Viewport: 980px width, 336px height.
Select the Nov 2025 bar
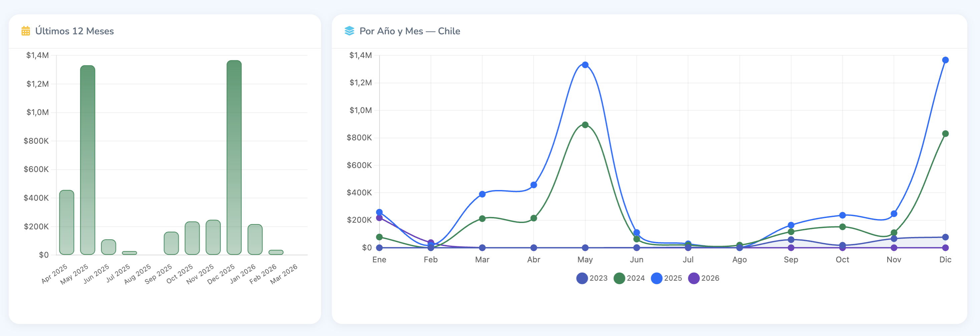213,237
